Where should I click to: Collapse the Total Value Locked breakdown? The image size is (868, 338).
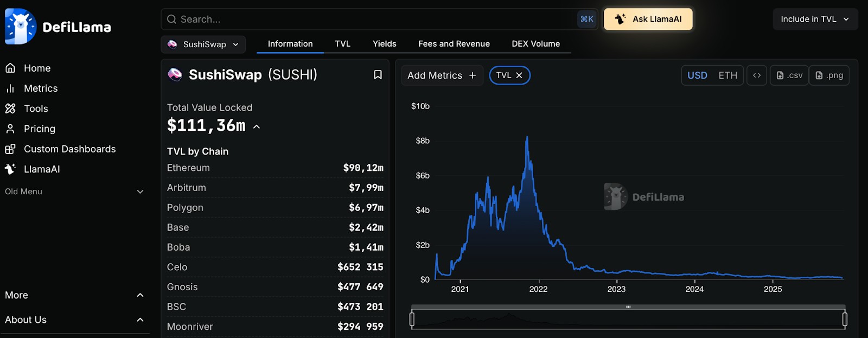coord(257,127)
